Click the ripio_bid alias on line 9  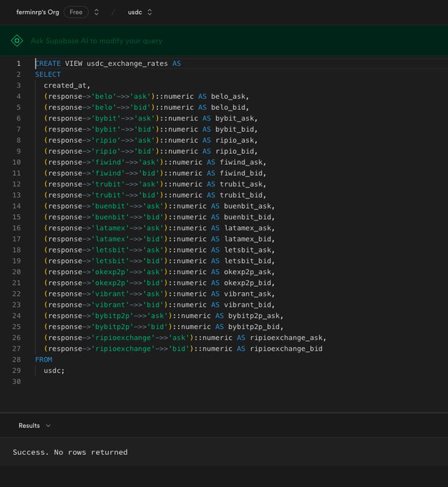(234, 151)
